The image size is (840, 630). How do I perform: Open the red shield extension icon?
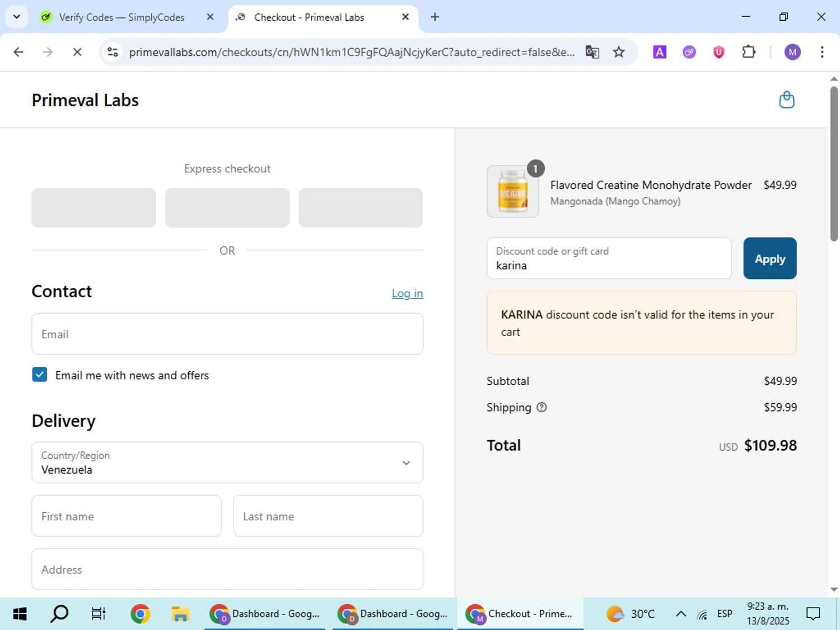[x=718, y=52]
